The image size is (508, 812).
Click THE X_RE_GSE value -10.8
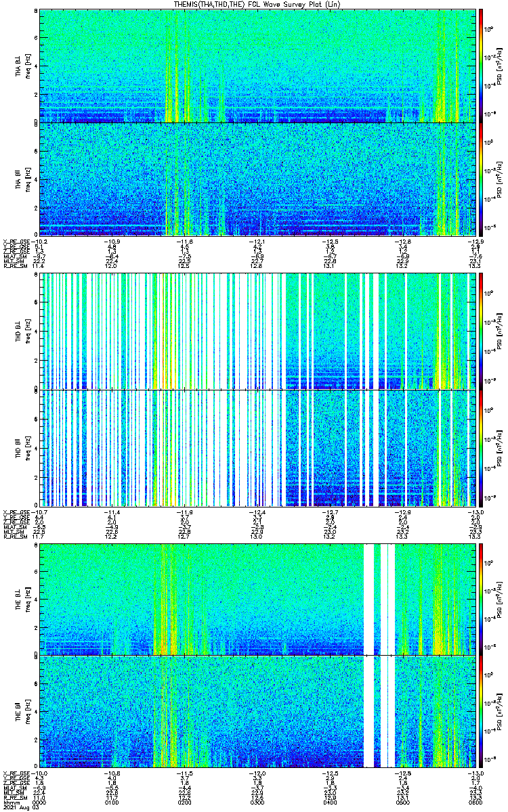pyautogui.click(x=112, y=773)
